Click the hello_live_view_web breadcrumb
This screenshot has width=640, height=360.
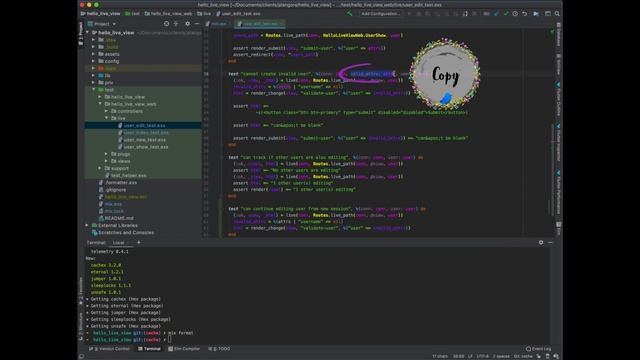(168, 13)
